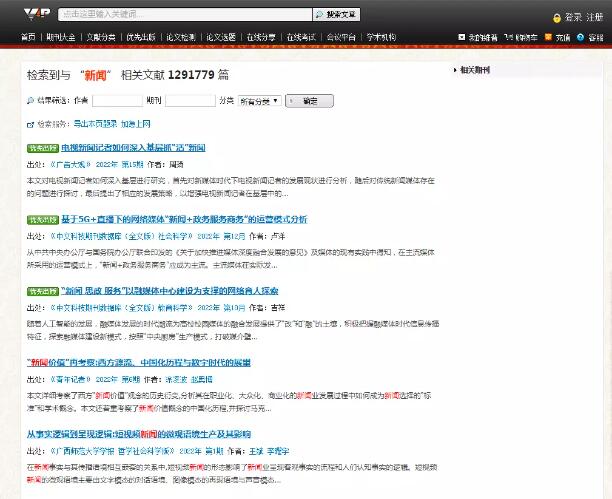
Task: Open 期刊大全 in the navigation bar
Action: click(x=60, y=37)
